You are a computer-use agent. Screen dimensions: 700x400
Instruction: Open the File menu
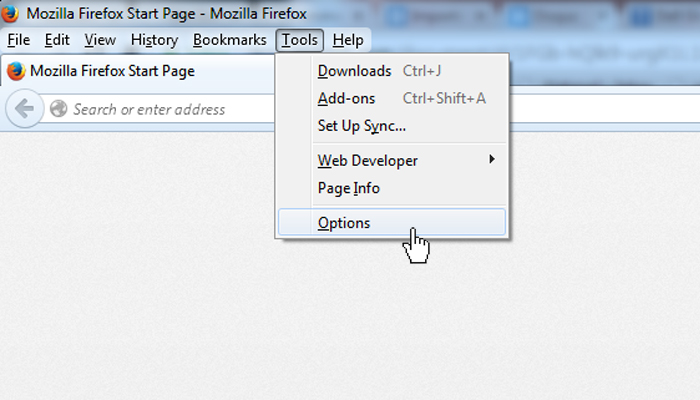[18, 40]
